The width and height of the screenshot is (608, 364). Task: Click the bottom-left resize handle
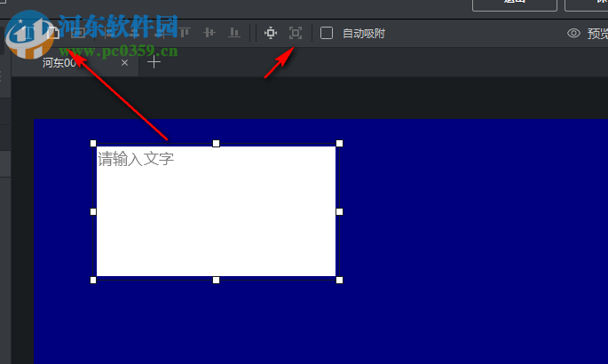tap(93, 280)
